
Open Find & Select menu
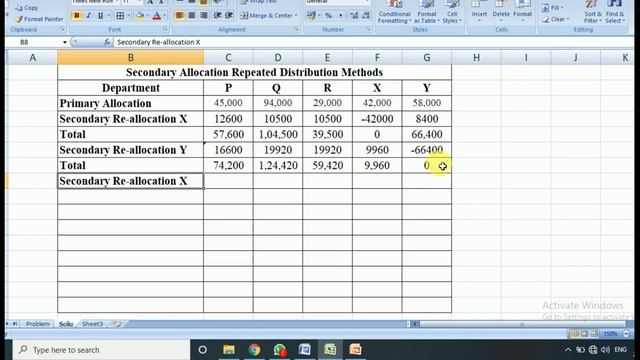click(615, 12)
